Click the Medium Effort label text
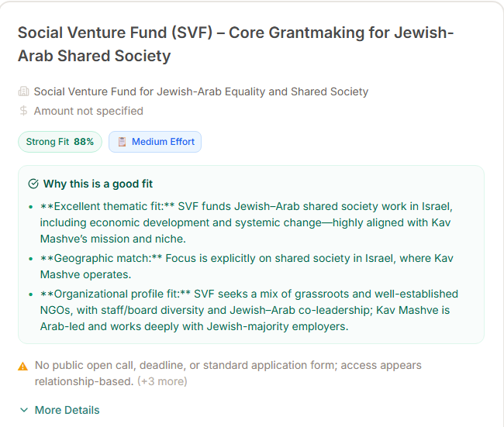This screenshot has height=427, width=504. [164, 142]
